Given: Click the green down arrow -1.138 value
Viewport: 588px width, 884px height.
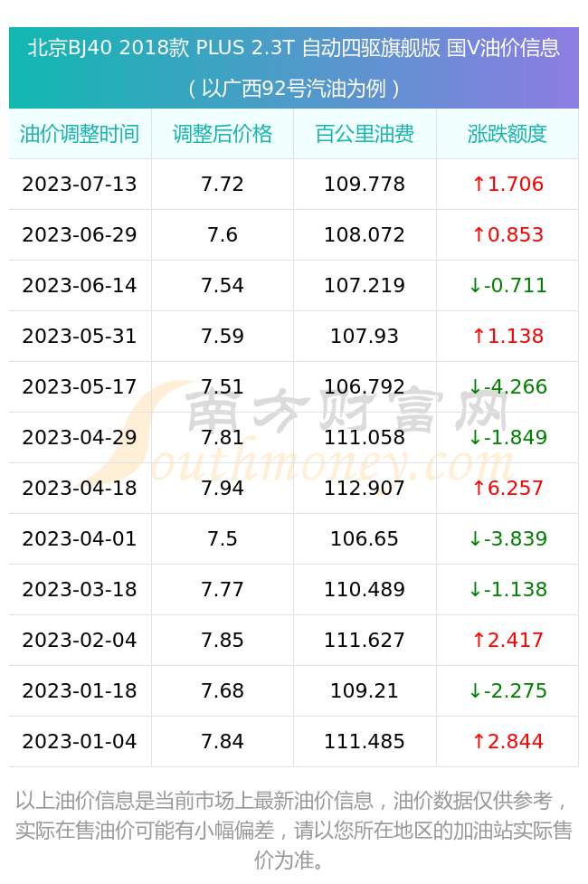Looking at the screenshot, I should pos(507,589).
